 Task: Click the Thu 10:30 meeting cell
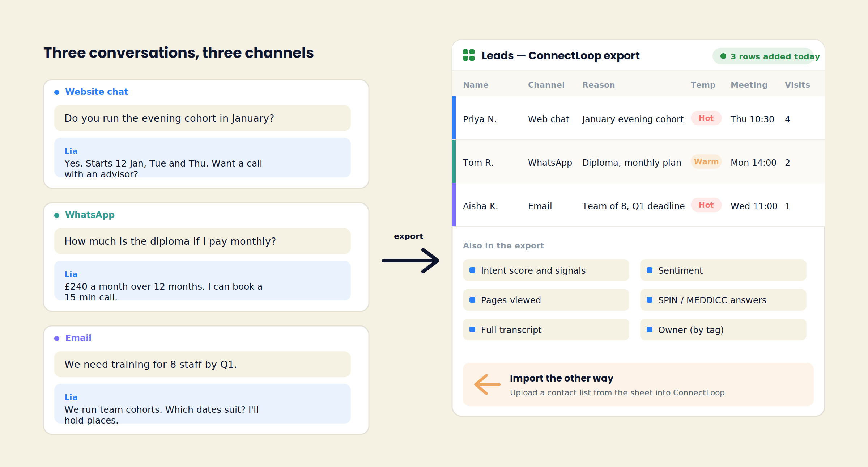[752, 119]
